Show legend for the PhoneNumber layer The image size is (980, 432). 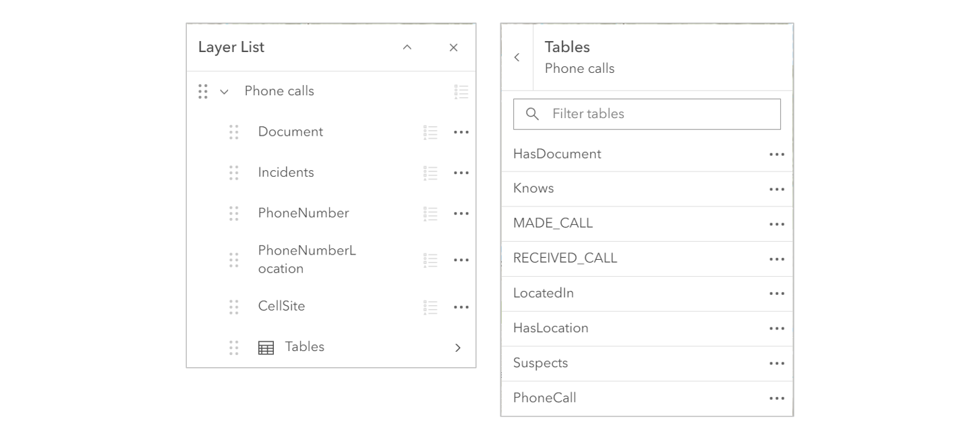(x=430, y=213)
